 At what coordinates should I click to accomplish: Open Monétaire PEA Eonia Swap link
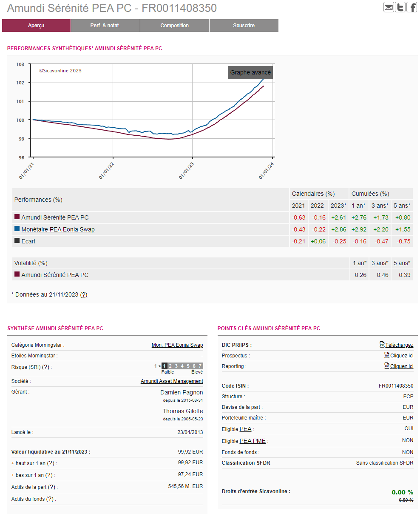58,229
